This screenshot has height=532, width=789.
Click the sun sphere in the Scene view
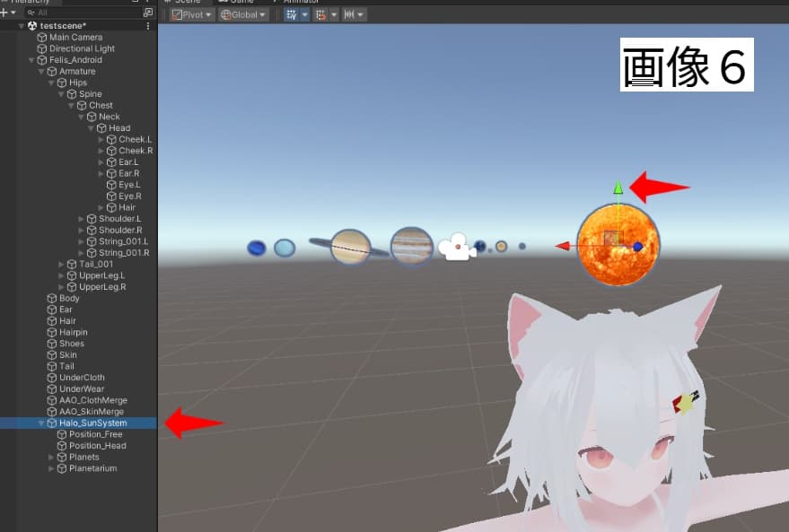click(618, 244)
